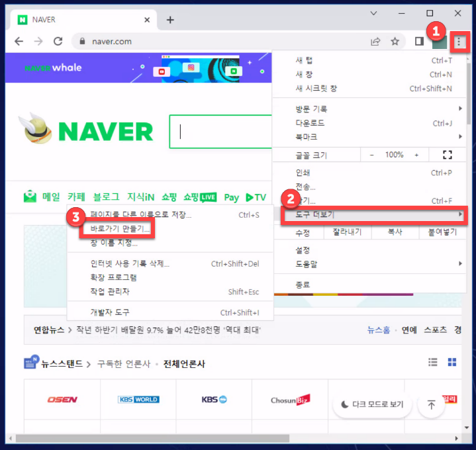Click the NAVER logo

coord(106,132)
